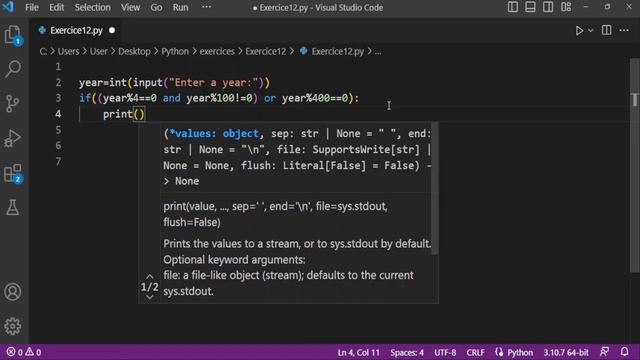Click the editor vertical scrollbar
Image resolution: width=640 pixels, height=360 pixels.
[635, 165]
